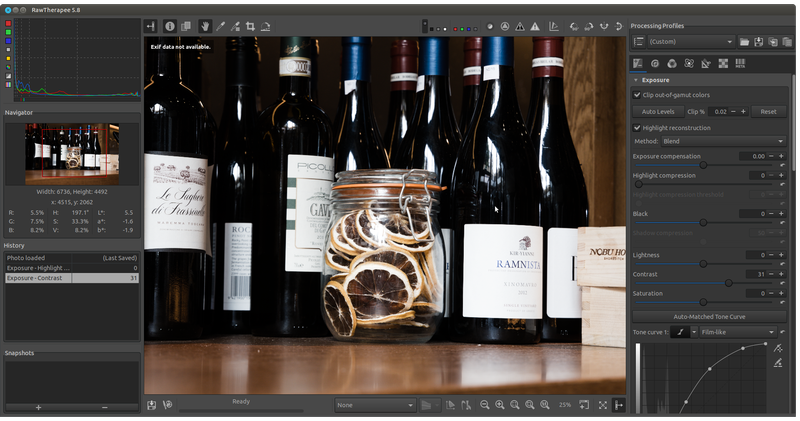Toggle fullscreen mode icon
The width and height of the screenshot is (800, 421).
tap(603, 405)
